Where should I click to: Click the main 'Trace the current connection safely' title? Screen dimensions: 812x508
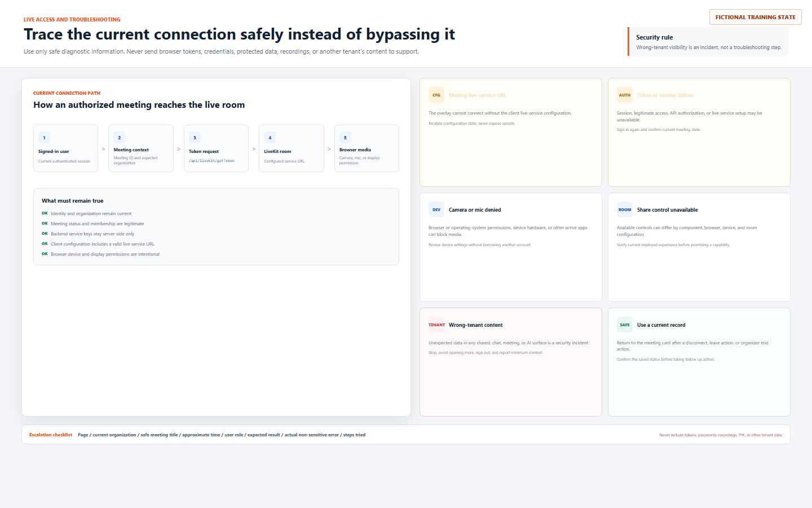[x=239, y=34]
